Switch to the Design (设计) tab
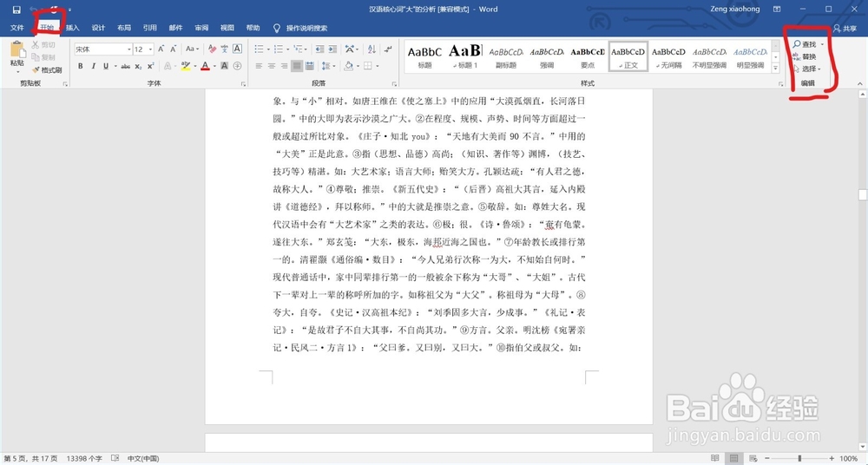This screenshot has height=465, width=868. 99,28
